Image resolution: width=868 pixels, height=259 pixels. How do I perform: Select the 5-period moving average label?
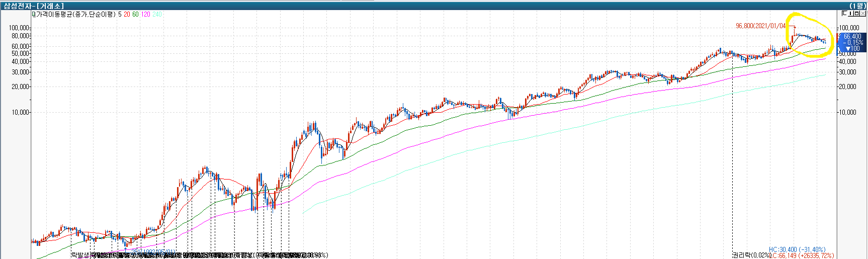tap(120, 14)
